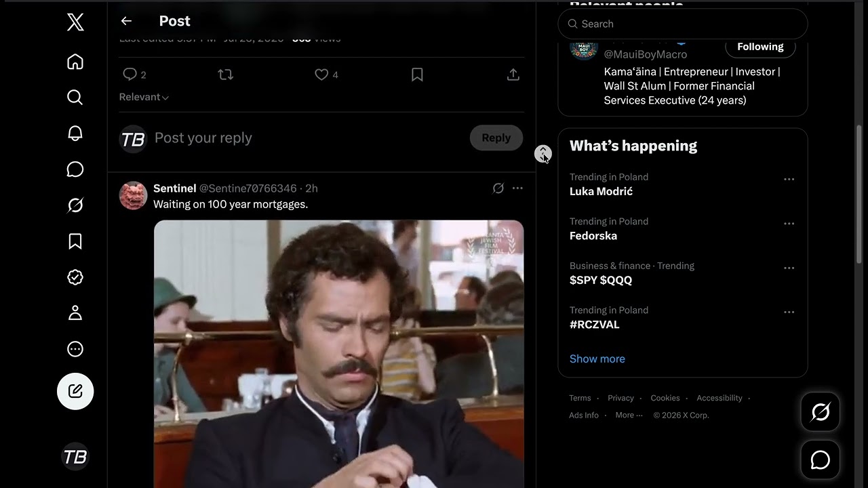Click the page vertical scrollbar
The height and width of the screenshot is (488, 868).
860,194
